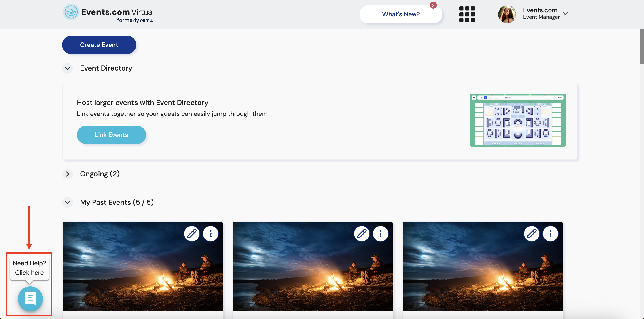Open three-dot options on third event card
Screen dimensions: 644x319
(x=550, y=234)
